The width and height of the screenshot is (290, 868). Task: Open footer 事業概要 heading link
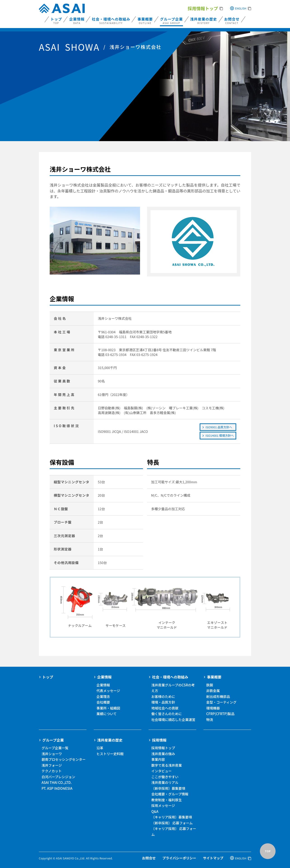coord(214,677)
